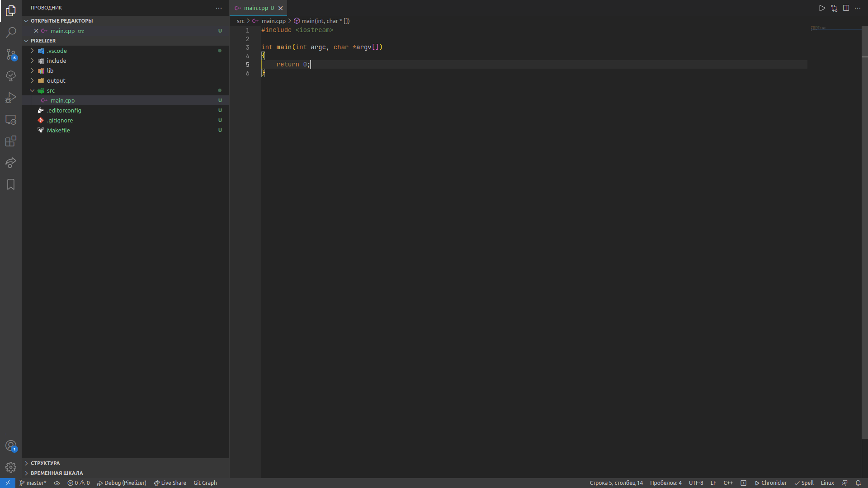Click the synchronize changes cloud icon
Screen dimensions: 868x488
click(x=57, y=483)
